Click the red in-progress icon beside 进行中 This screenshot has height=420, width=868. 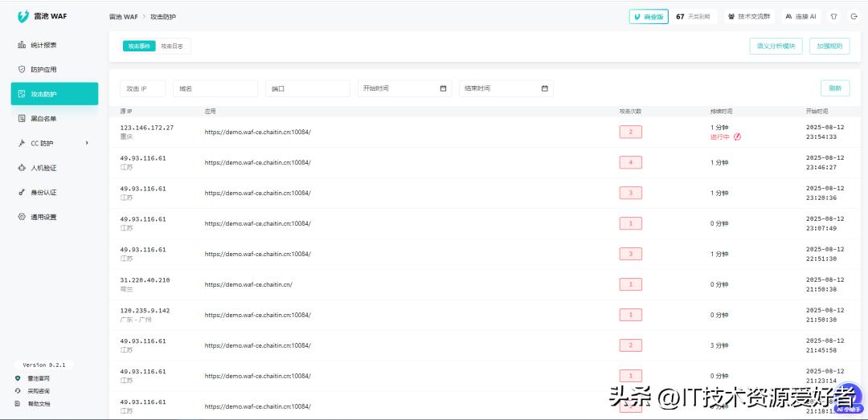pyautogui.click(x=737, y=137)
